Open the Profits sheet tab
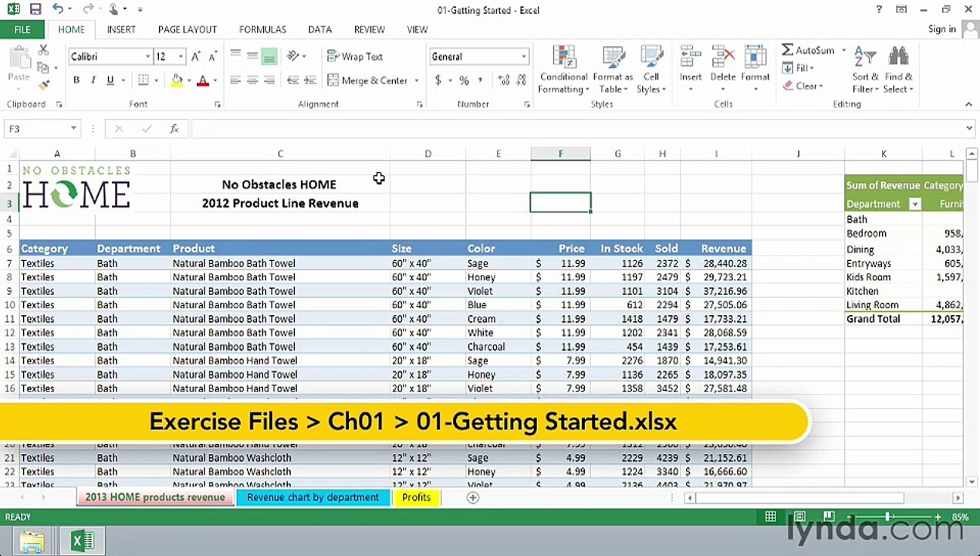 (x=416, y=497)
